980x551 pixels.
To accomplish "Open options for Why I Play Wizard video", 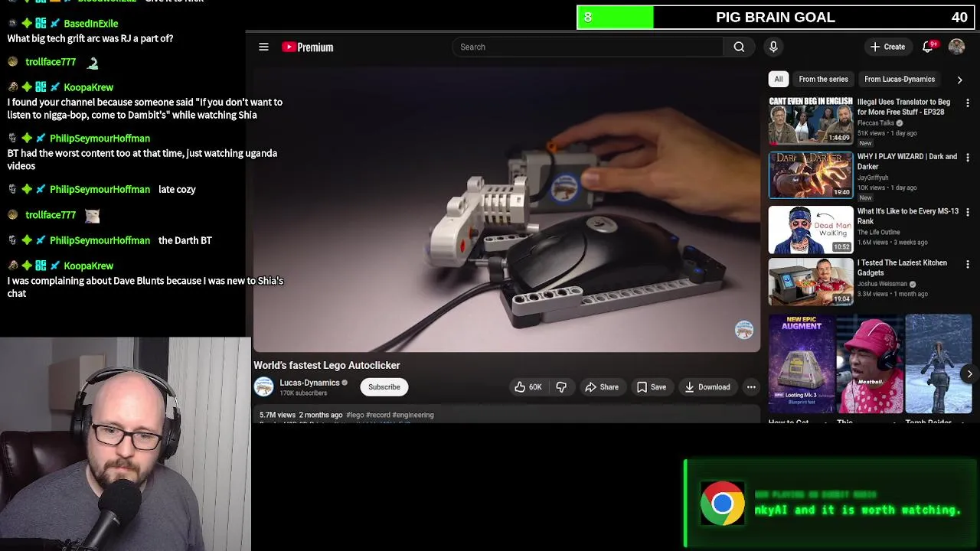I will coord(968,158).
